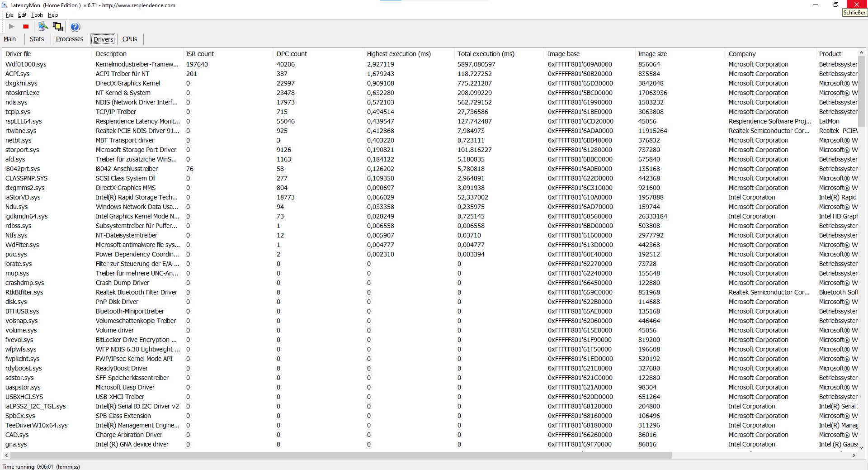Open help with the blue question mark icon

pos(75,27)
